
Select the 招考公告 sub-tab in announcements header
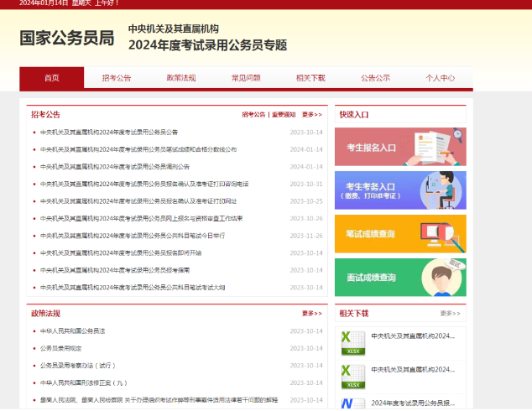pos(253,115)
